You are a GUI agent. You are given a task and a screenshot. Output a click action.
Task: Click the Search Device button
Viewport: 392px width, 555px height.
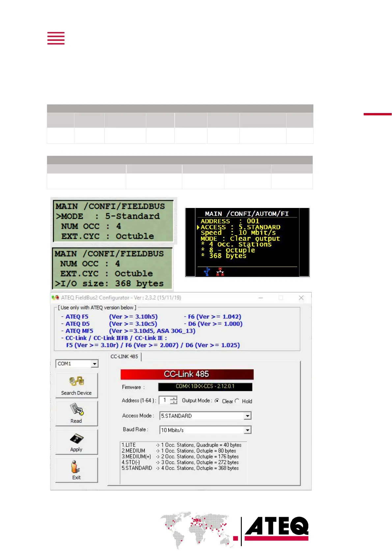pyautogui.click(x=76, y=386)
